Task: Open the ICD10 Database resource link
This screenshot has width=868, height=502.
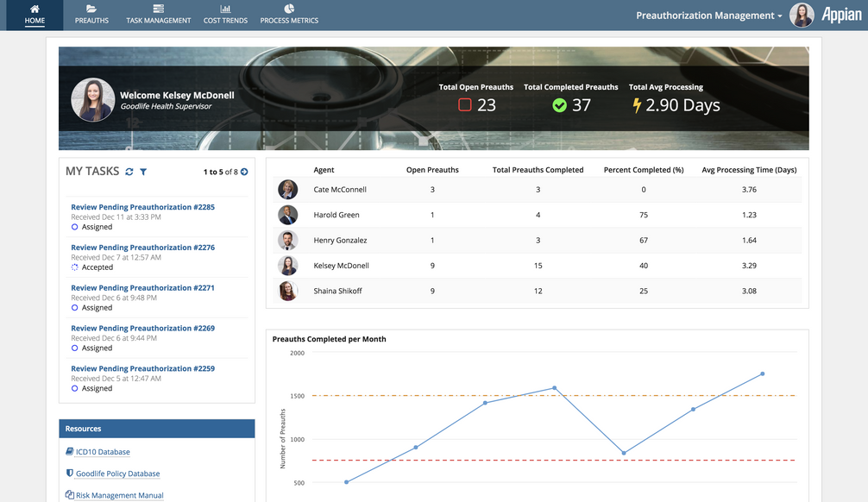Action: pyautogui.click(x=103, y=452)
